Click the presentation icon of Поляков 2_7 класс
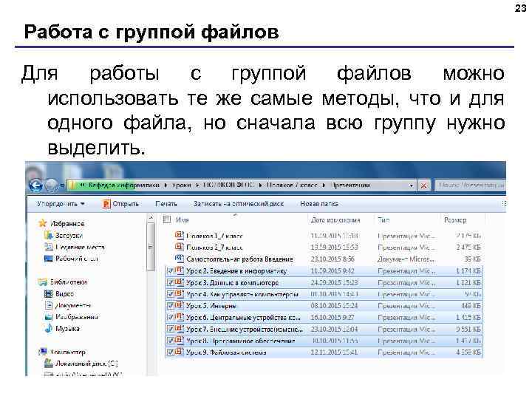Viewport: 532px width, 399px height. (179, 247)
